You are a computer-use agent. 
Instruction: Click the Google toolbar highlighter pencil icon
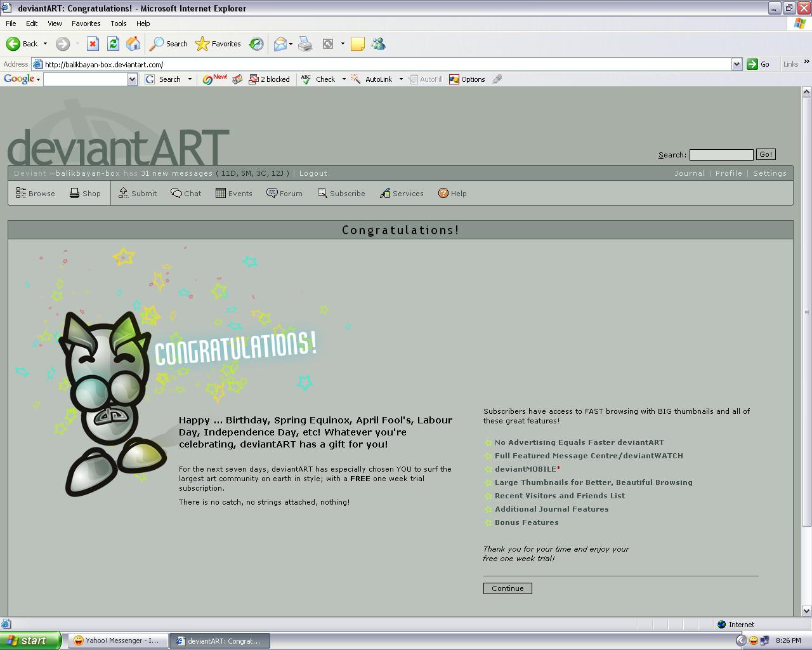tap(497, 79)
